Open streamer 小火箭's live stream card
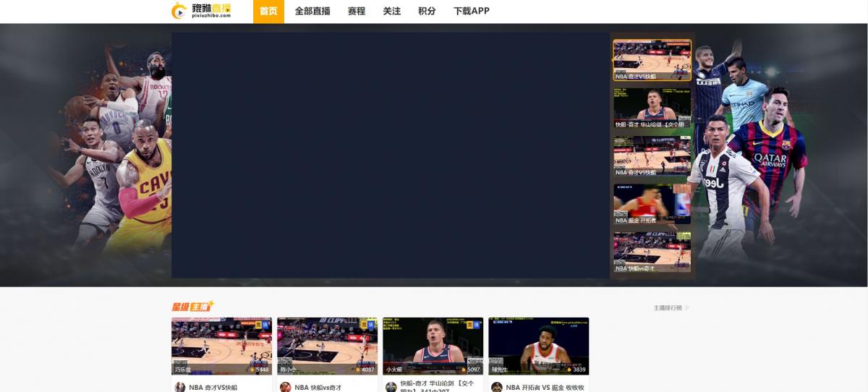The height and width of the screenshot is (392, 868). pos(433,346)
